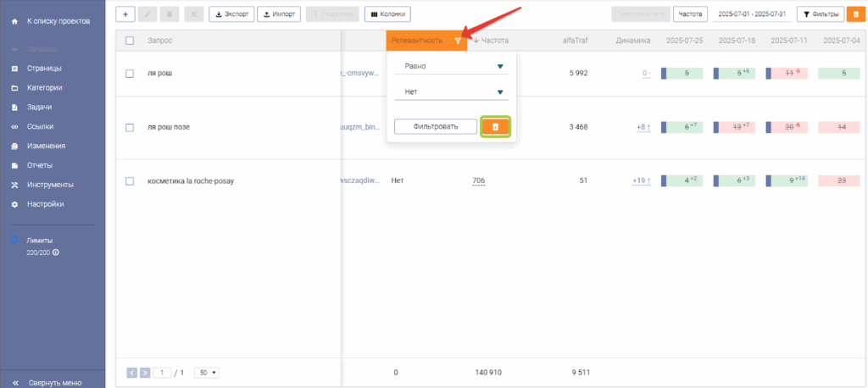Toggle the select-all checkbox in the Запрос header
This screenshot has height=388, width=868.
pos(130,41)
